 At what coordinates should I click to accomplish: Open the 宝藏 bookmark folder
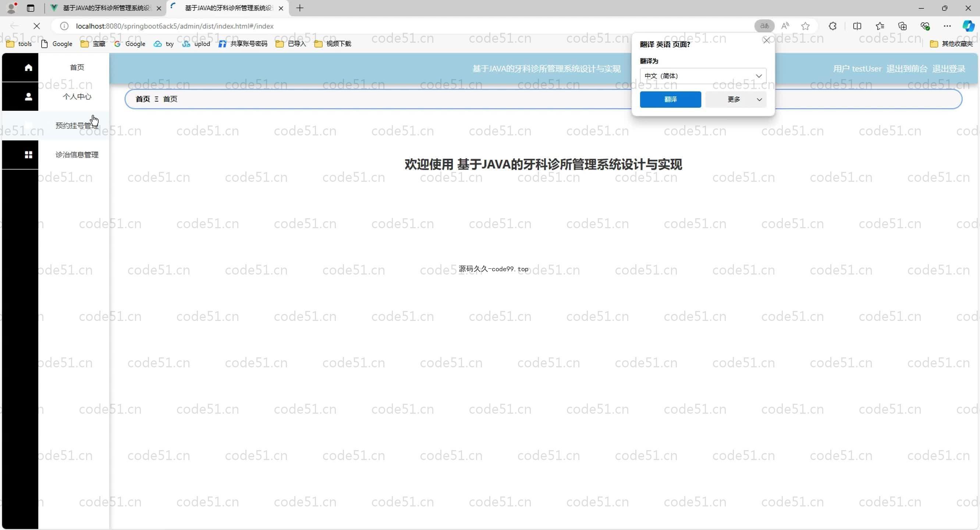click(93, 44)
